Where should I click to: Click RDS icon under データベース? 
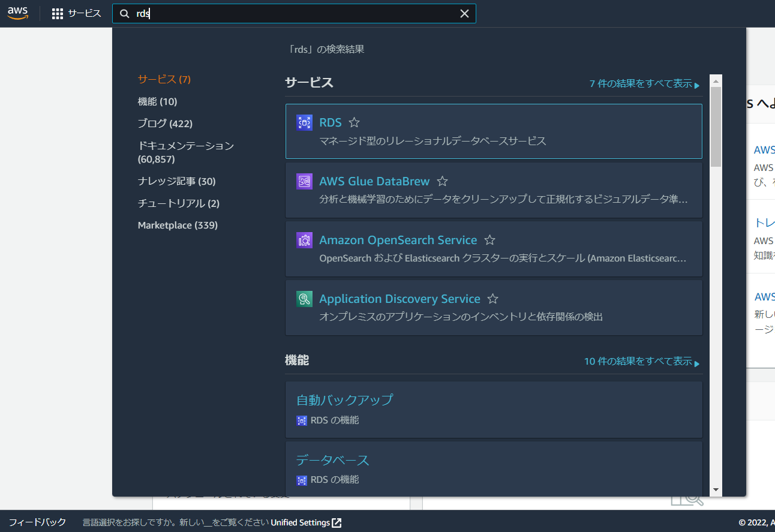(x=302, y=480)
